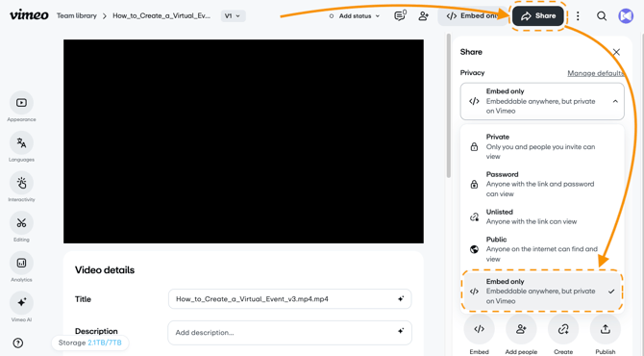Click the Add people circular icon

pos(521,329)
